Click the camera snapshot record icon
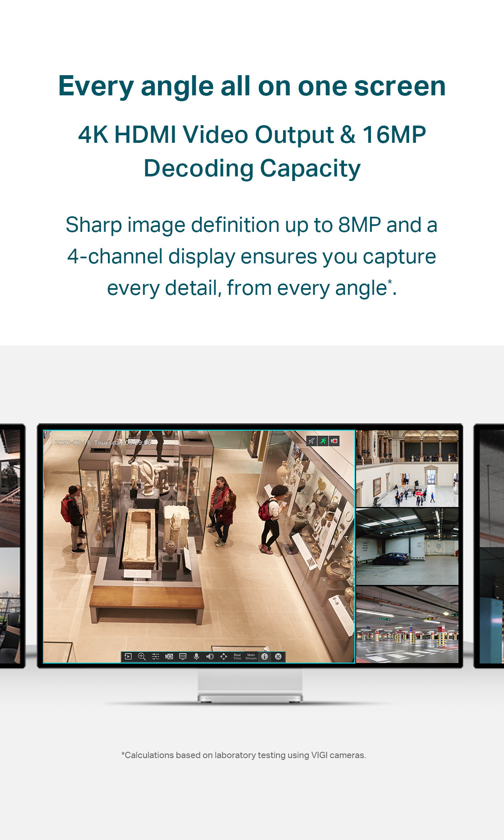Screen dimensions: 504x840 [169, 656]
